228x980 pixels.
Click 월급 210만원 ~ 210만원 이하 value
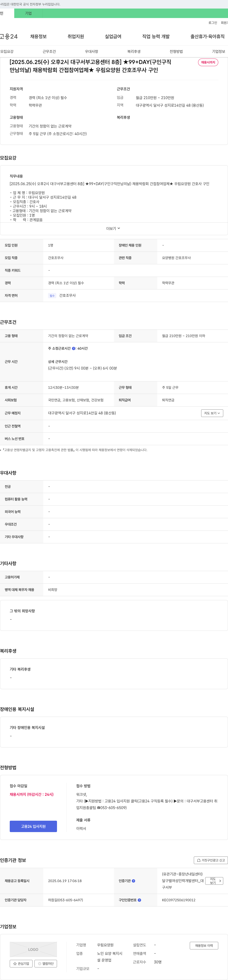click(x=183, y=336)
